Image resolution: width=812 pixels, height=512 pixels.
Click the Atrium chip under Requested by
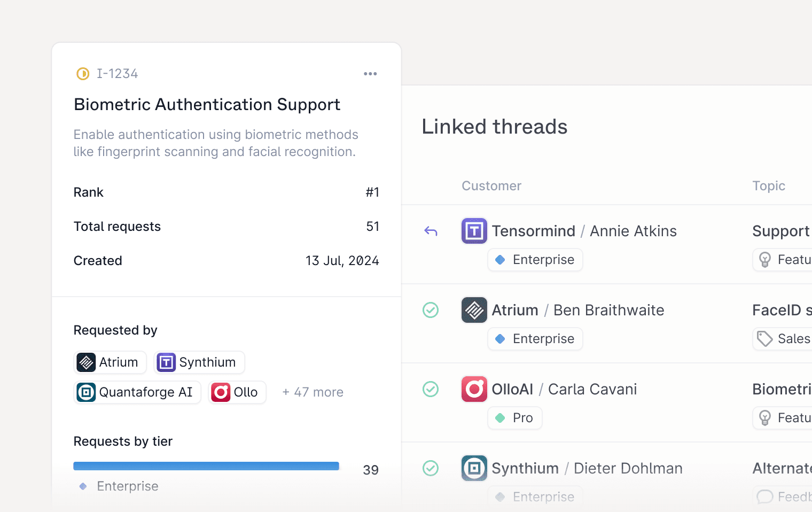(x=110, y=362)
